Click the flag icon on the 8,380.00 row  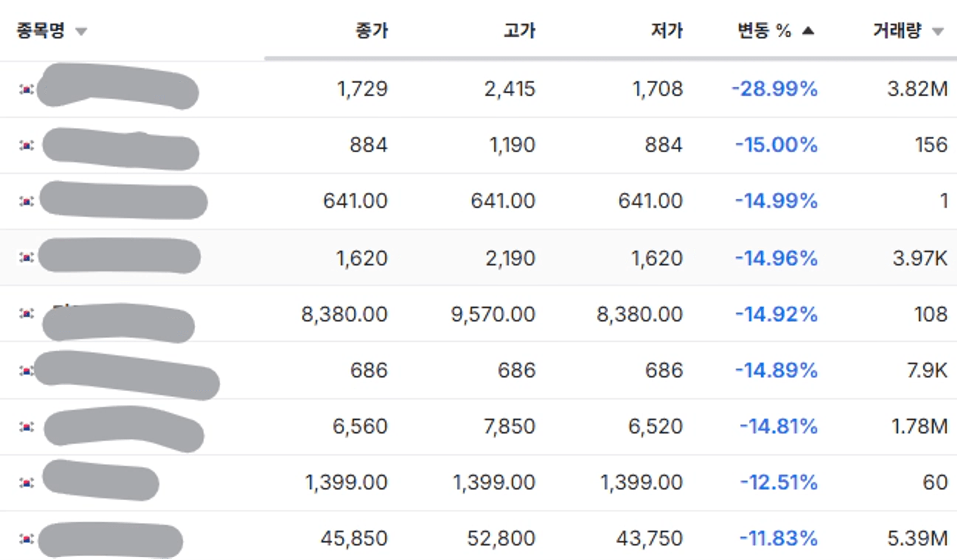coord(27,314)
